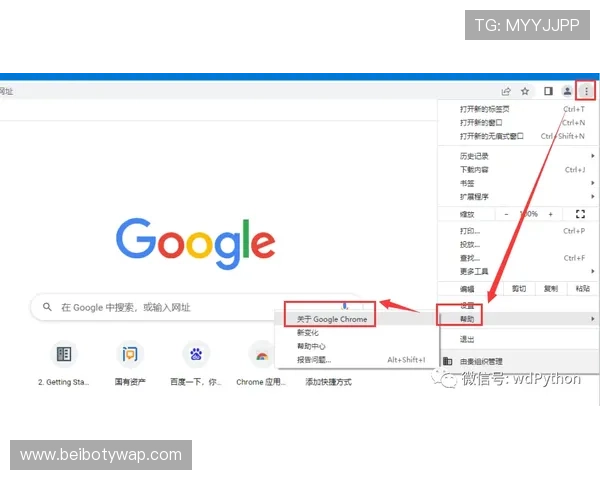Open the Chrome three-dot menu button

[586, 91]
